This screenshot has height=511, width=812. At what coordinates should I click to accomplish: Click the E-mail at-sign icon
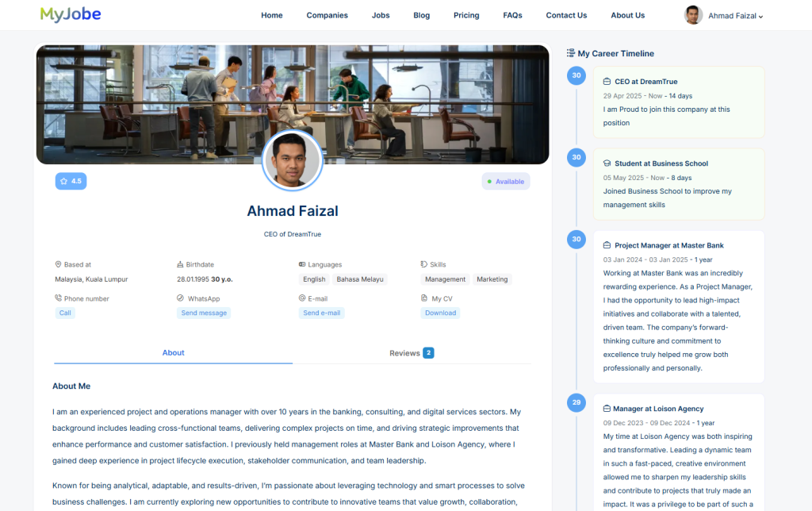coord(302,298)
